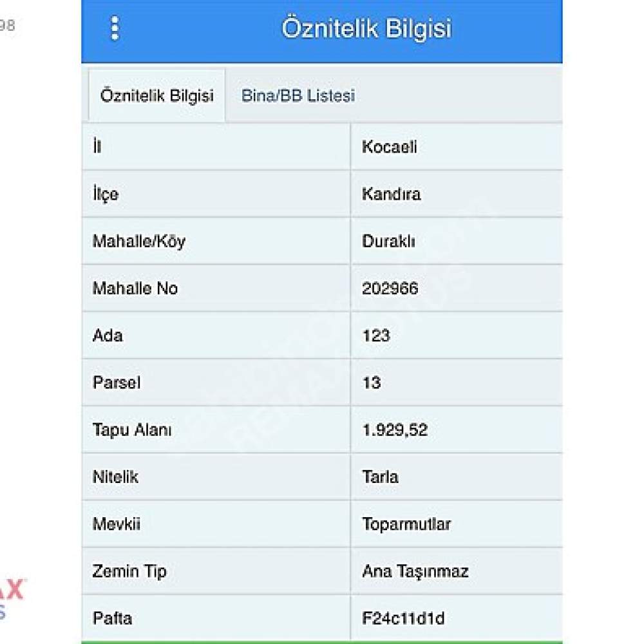Image resolution: width=644 pixels, height=644 pixels.
Task: Select the Öznitelik Bilgisi tab
Action: click(x=157, y=96)
